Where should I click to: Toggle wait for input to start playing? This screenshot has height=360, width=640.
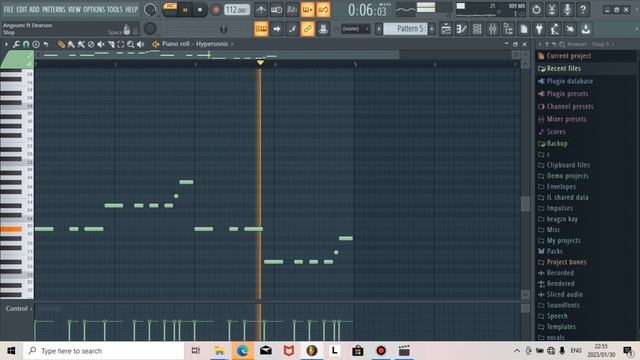tap(276, 9)
